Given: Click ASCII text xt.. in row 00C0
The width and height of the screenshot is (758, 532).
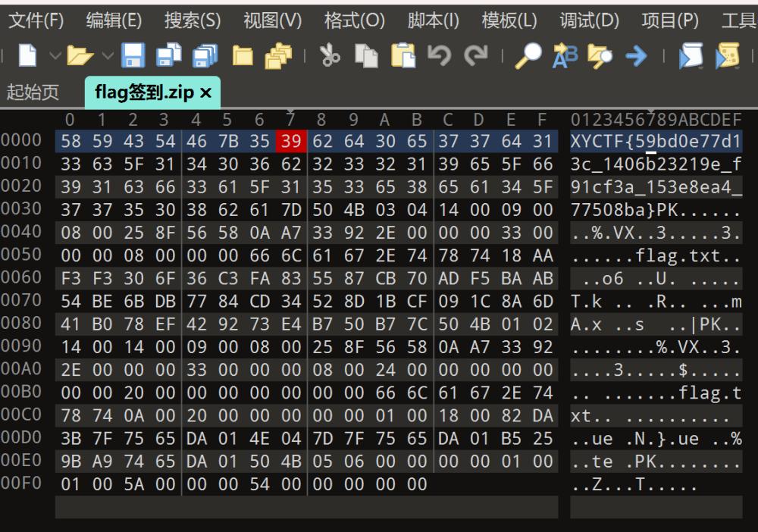Looking at the screenshot, I should pyautogui.click(x=590, y=416).
